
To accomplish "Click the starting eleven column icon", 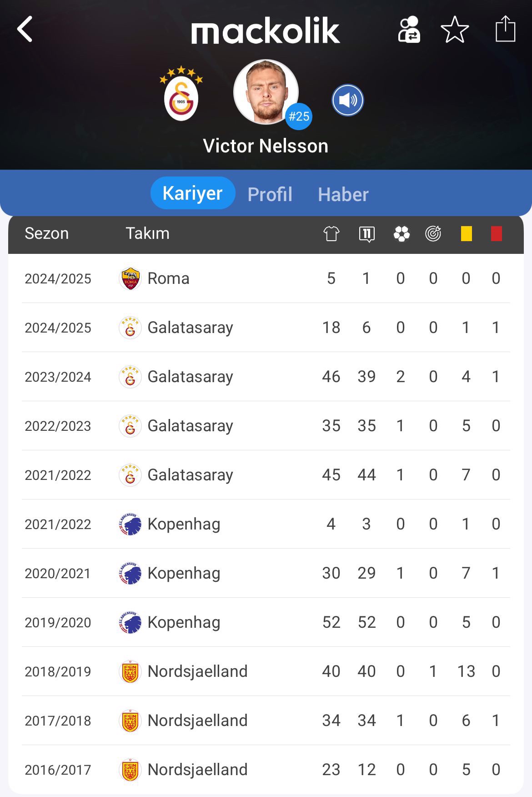I will pos(366,234).
